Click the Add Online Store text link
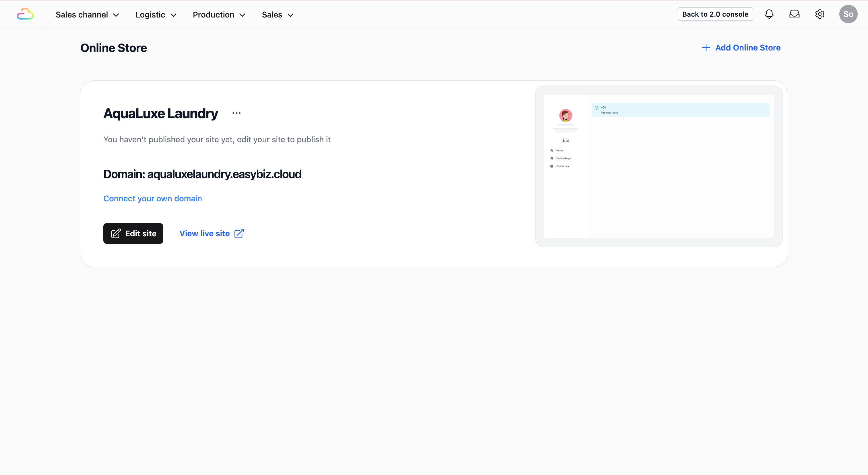 tap(748, 48)
